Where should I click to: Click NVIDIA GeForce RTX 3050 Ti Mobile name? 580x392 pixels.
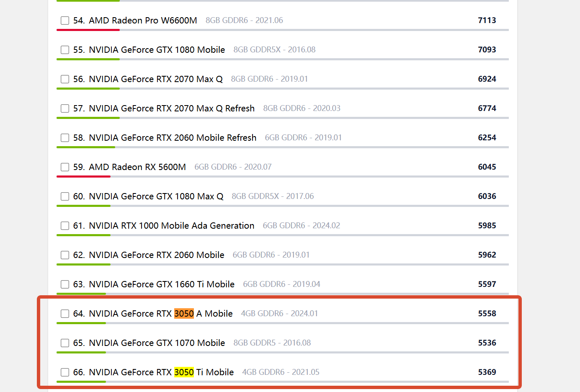point(161,372)
